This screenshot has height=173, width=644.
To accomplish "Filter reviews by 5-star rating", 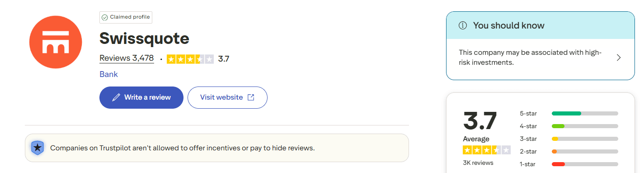I will click(569, 113).
